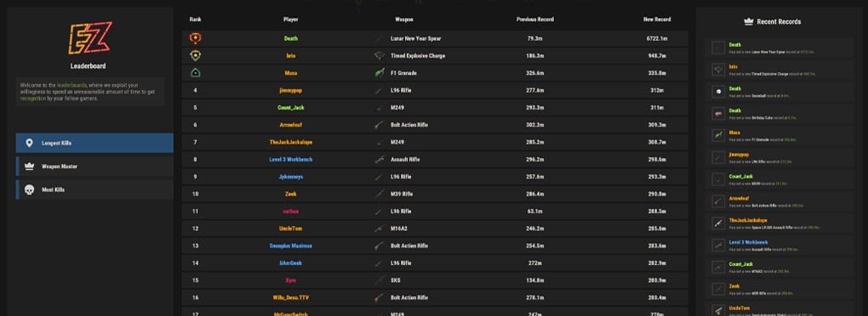Switch to the Weapon Master tab
Screen dimensions: 868x316
pos(94,166)
